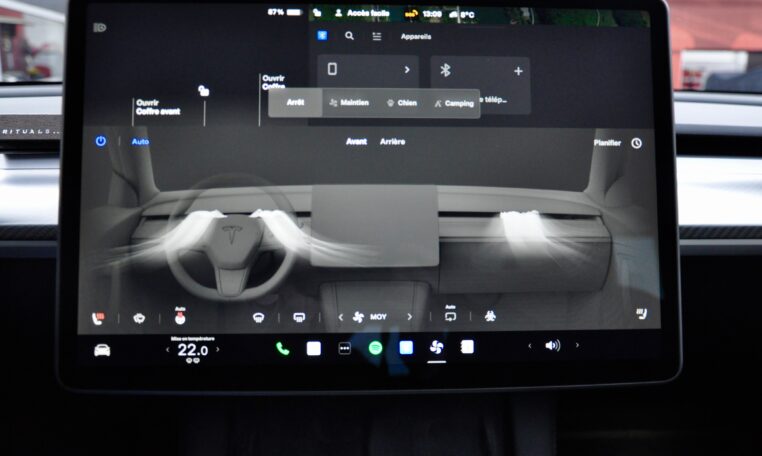The height and width of the screenshot is (456, 762).
Task: Open the app launcher three-dots icon
Action: (x=345, y=349)
